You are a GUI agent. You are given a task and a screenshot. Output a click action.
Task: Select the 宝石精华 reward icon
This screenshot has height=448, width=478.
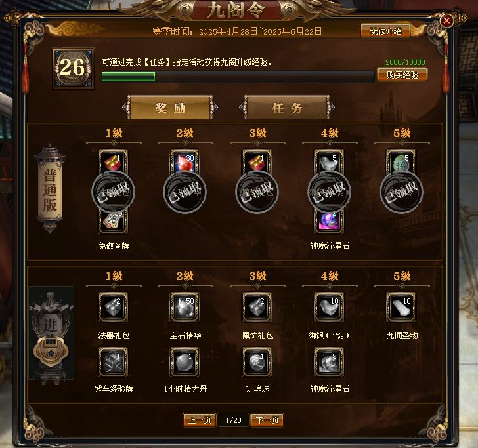pyautogui.click(x=185, y=307)
